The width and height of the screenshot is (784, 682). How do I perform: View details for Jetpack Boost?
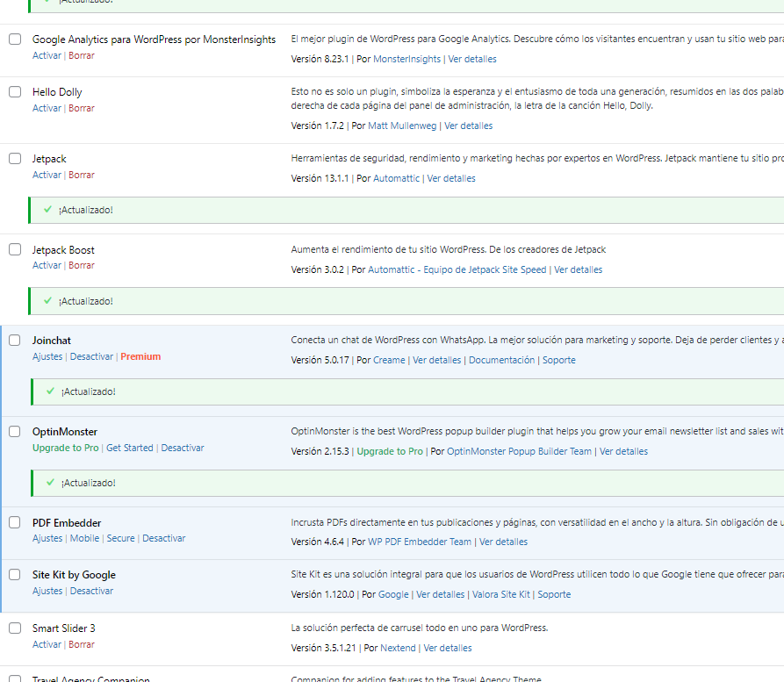click(578, 269)
